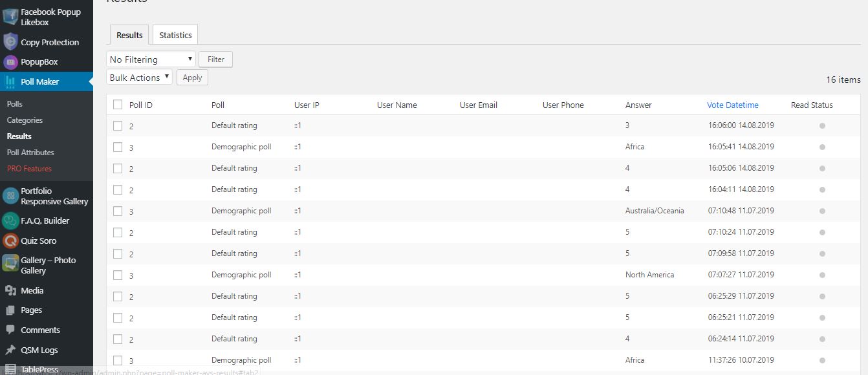Click the read status dot for North America row
Viewport: 868px width, 375px height.
click(x=822, y=275)
